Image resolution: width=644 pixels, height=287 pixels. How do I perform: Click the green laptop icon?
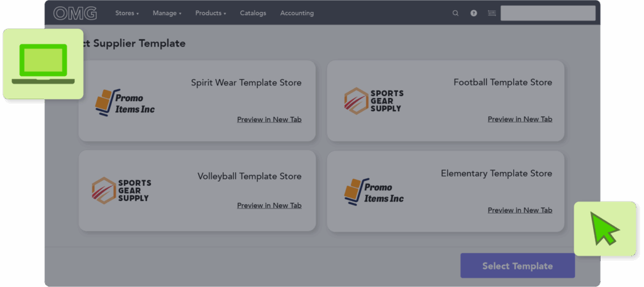[x=43, y=63]
